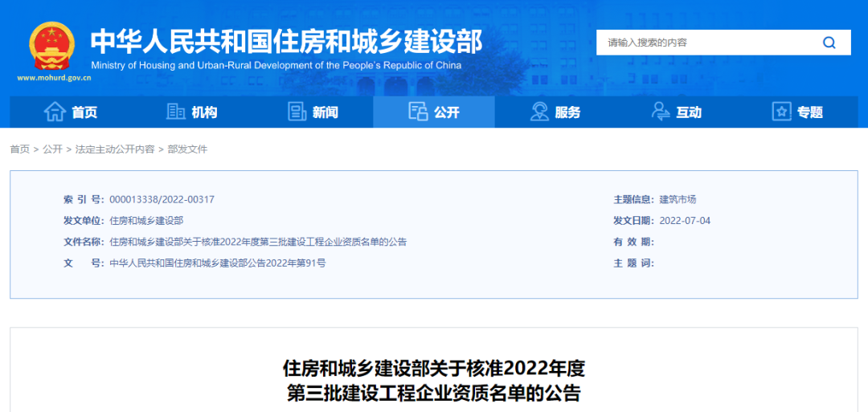Go to 互动 section in navigation
The height and width of the screenshot is (412, 868).
pyautogui.click(x=689, y=112)
